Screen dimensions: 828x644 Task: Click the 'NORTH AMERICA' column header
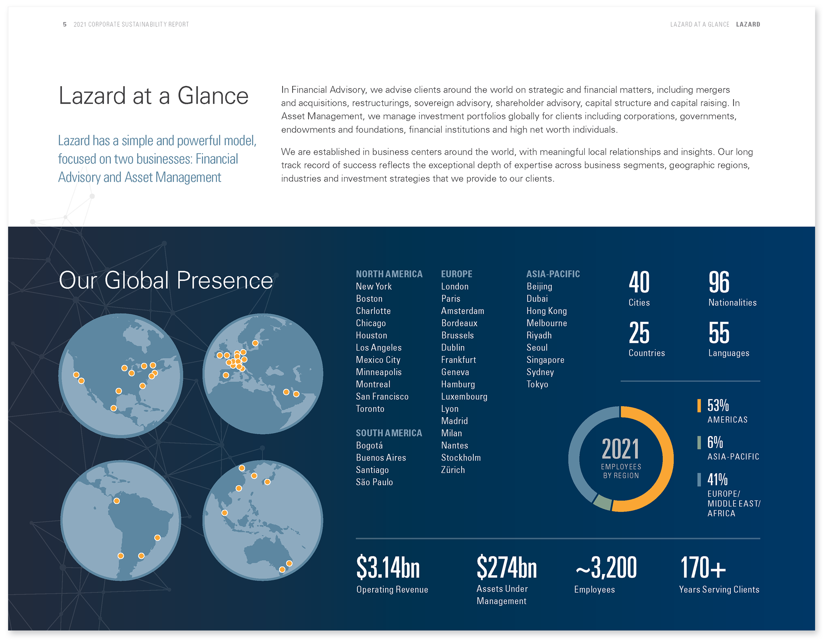[389, 274]
